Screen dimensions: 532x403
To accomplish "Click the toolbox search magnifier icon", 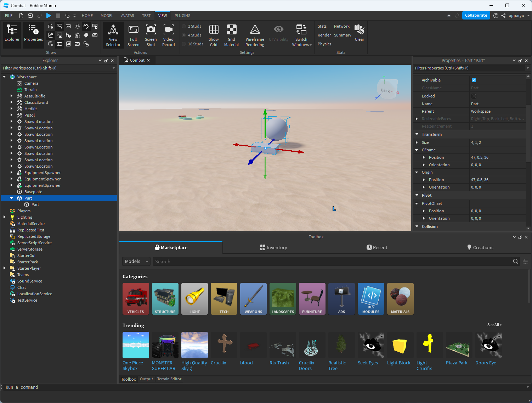I will click(515, 262).
